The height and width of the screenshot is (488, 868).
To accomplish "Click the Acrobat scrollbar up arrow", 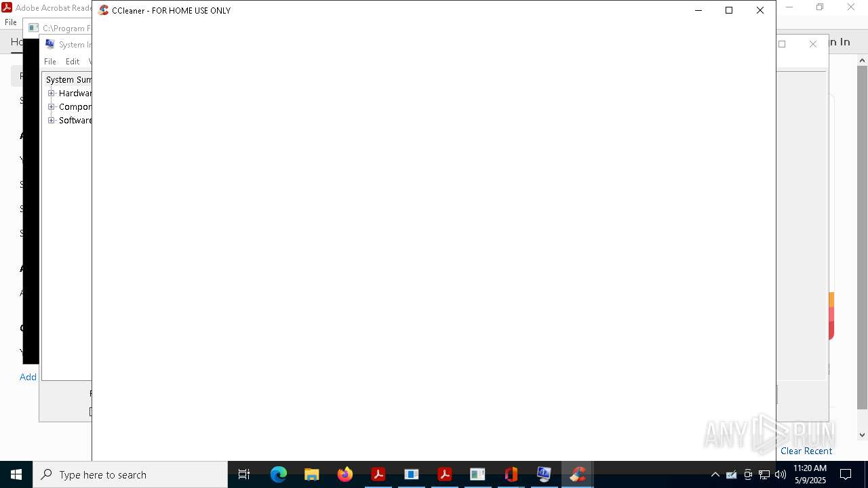I will [x=862, y=60].
